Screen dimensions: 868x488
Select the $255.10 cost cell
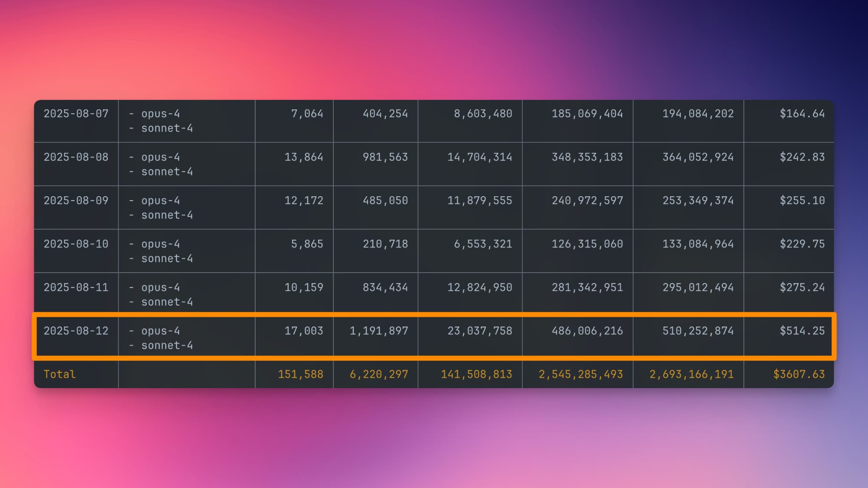[802, 201]
